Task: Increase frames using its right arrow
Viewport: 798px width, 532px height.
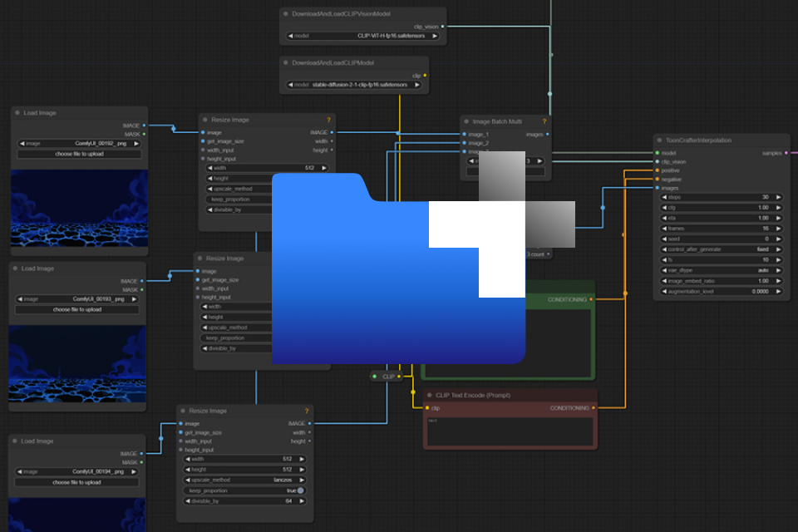Action: tap(778, 228)
